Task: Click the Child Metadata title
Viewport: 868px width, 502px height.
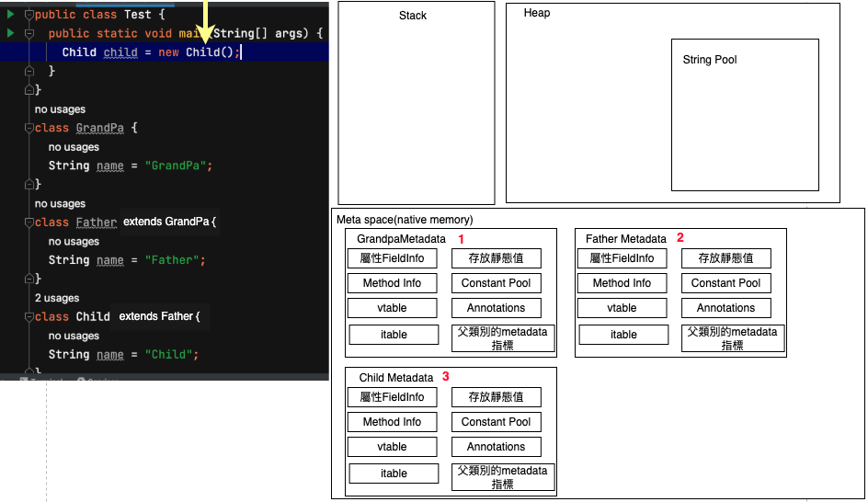Action: coord(396,378)
